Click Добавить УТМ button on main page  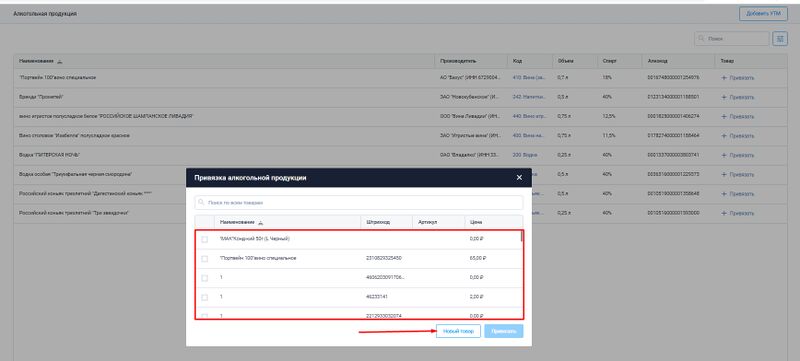(763, 14)
